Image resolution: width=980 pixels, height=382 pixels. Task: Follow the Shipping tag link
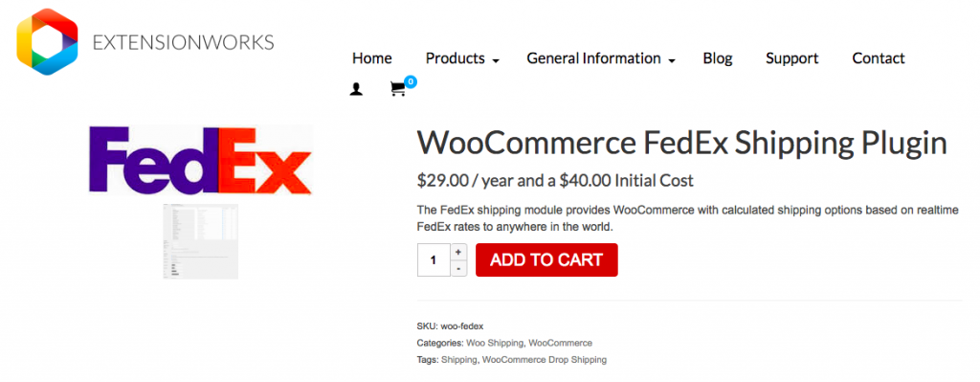(459, 360)
